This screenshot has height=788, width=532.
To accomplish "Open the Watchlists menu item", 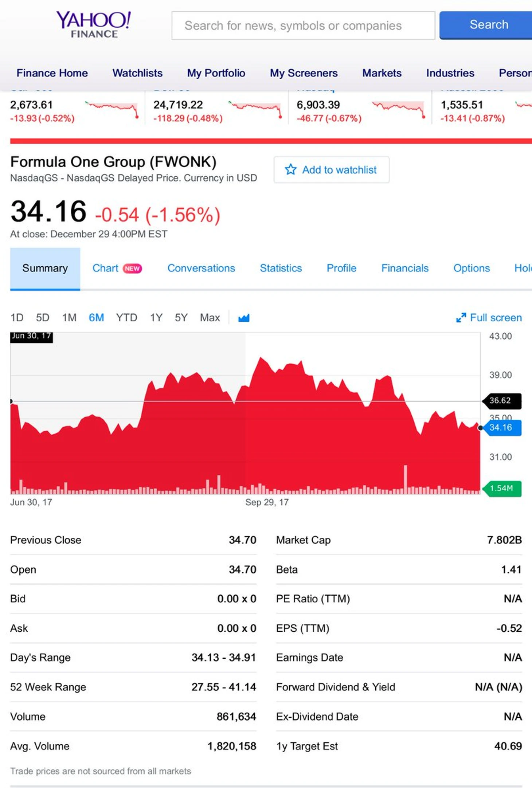I will click(137, 73).
